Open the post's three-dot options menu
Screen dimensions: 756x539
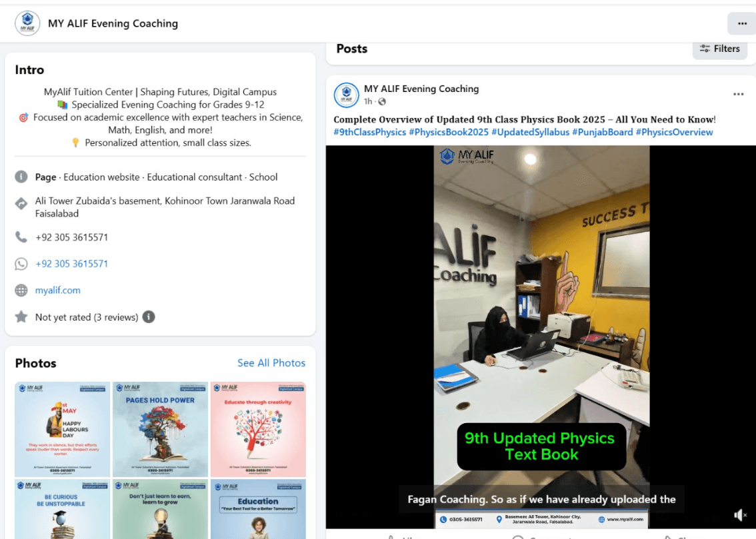coord(738,95)
